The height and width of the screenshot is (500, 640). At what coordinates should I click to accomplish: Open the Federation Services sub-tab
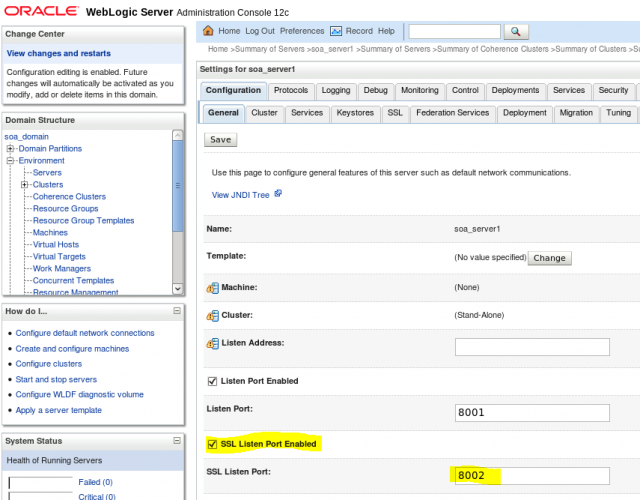pyautogui.click(x=453, y=113)
